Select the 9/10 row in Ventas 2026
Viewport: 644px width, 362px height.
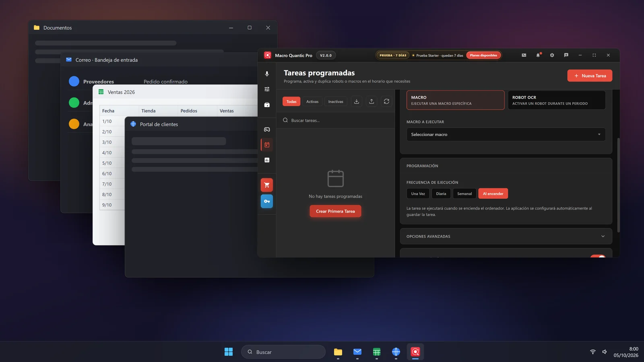click(x=112, y=205)
